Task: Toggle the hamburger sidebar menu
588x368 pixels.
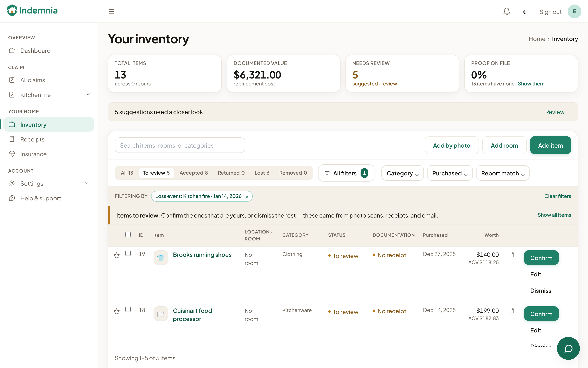Action: tap(111, 11)
